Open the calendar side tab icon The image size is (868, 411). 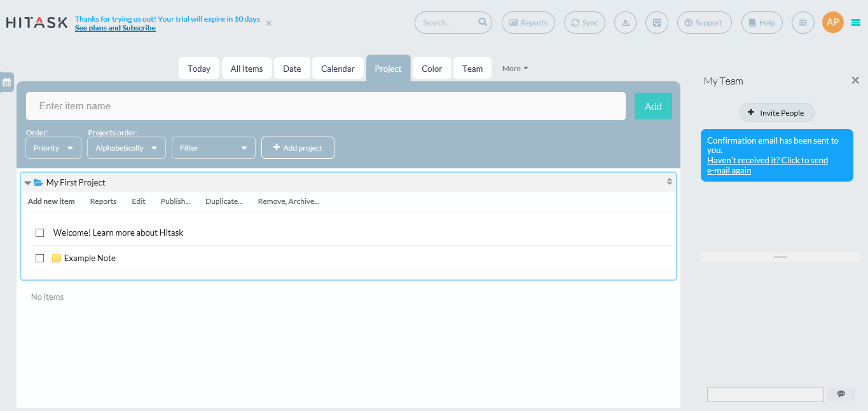pyautogui.click(x=6, y=82)
